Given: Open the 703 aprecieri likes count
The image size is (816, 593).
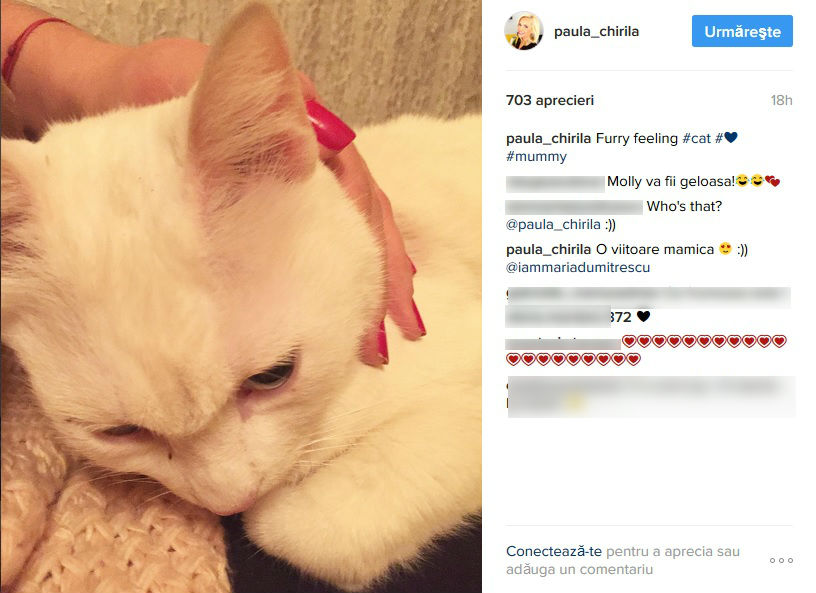Looking at the screenshot, I should click(550, 100).
